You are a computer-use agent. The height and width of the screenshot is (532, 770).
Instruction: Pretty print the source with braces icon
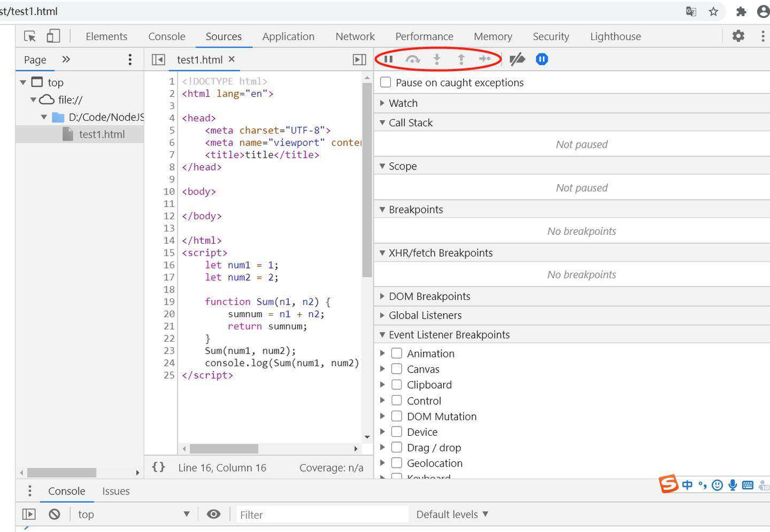tap(158, 467)
